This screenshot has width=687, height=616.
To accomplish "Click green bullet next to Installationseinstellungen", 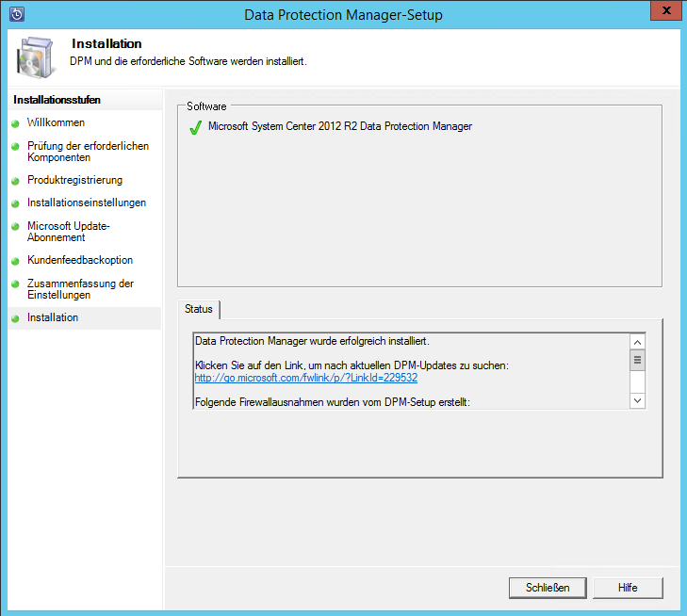I will click(x=16, y=203).
